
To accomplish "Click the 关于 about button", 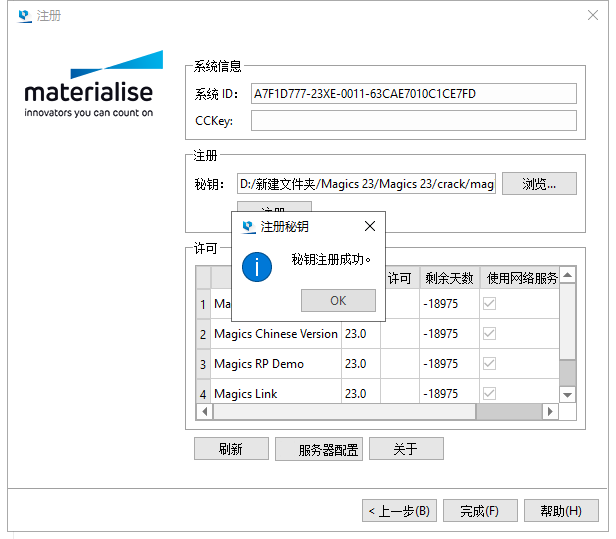I will (406, 449).
